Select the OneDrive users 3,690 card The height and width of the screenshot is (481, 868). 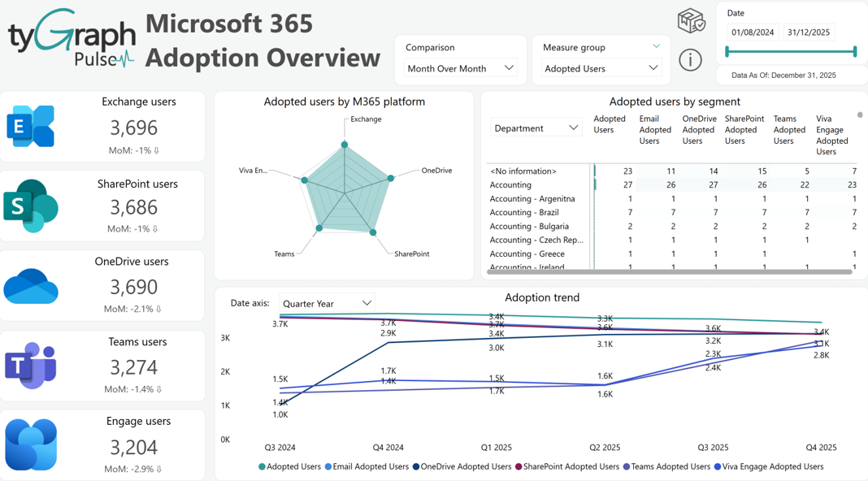(102, 286)
